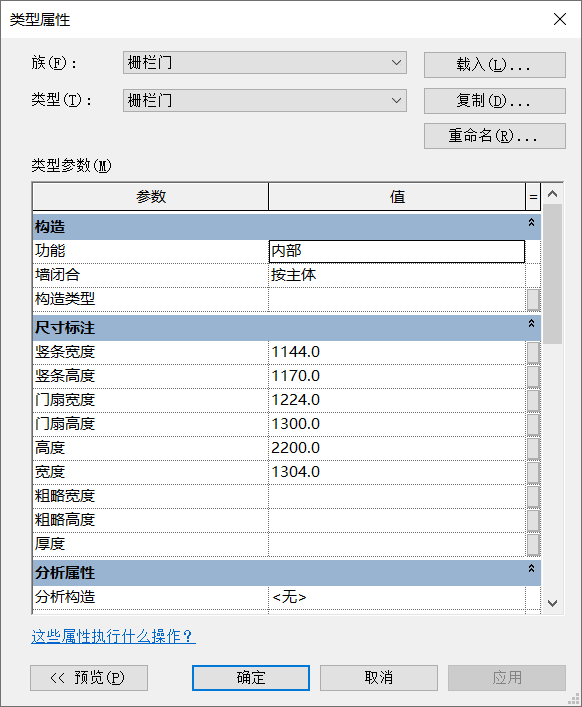Click associate-parameter button for 构造类型
Image resolution: width=582 pixels, height=707 pixels.
[533, 299]
